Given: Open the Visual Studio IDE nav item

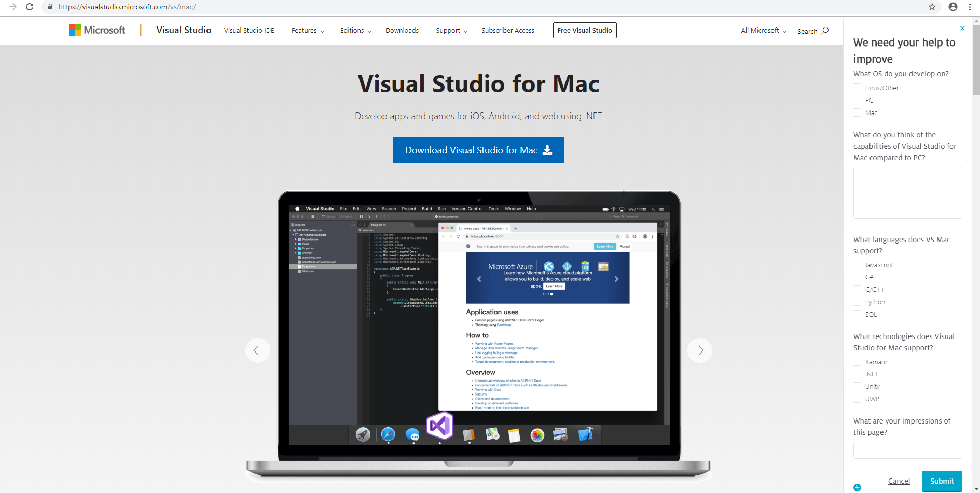Looking at the screenshot, I should point(249,31).
